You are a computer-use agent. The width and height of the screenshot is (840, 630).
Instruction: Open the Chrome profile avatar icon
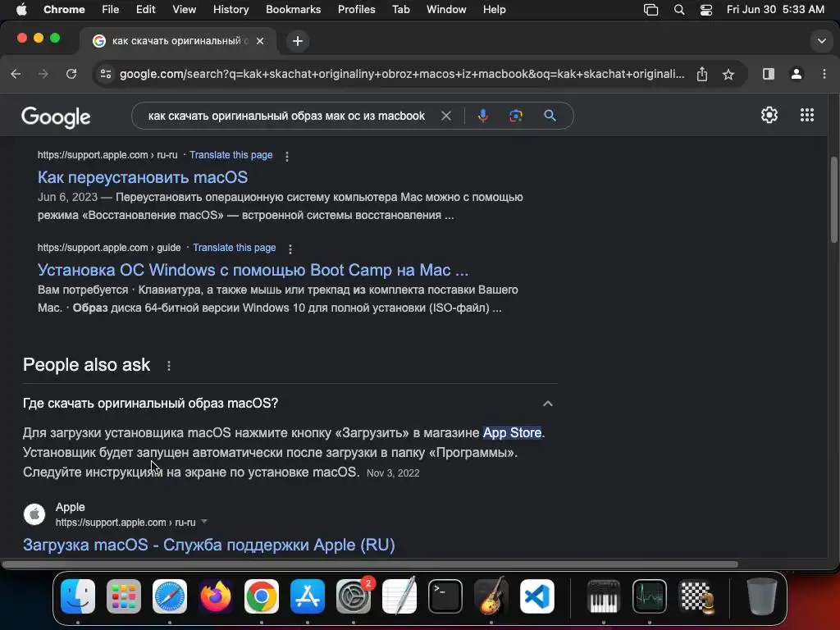point(797,74)
